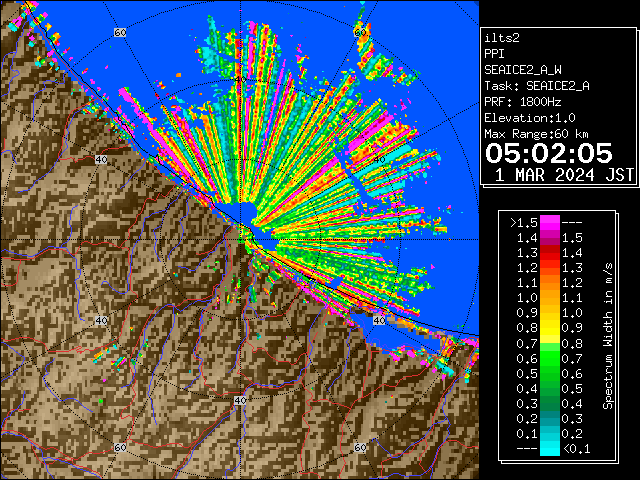Select the 'PPI' scan type text
This screenshot has width=640, height=480.
coord(494,54)
